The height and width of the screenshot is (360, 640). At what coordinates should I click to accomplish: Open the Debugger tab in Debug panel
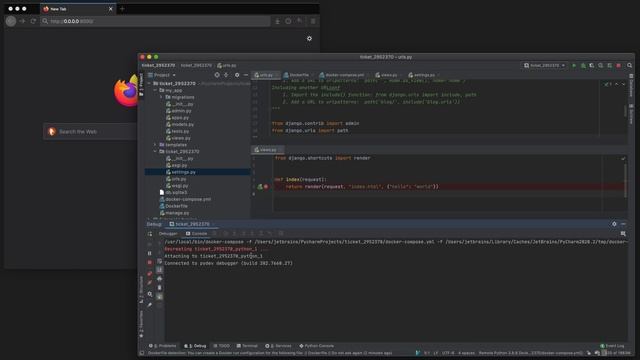click(168, 233)
